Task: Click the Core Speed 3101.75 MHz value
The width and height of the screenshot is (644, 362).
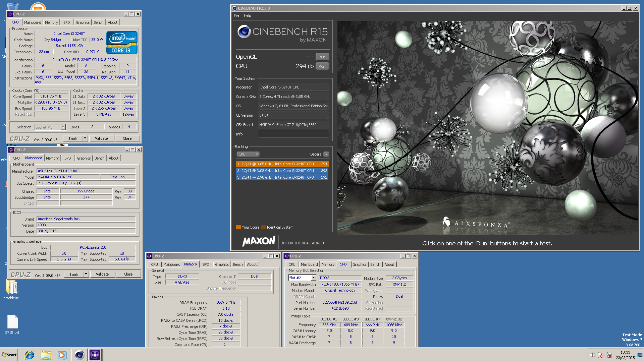Action: (51, 96)
